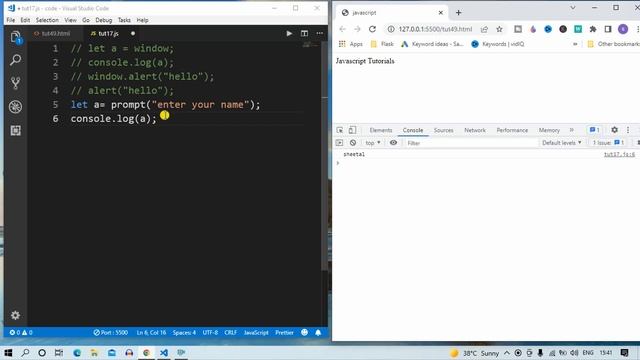Clear the DevTools console
The height and width of the screenshot is (360, 640).
(x=353, y=143)
